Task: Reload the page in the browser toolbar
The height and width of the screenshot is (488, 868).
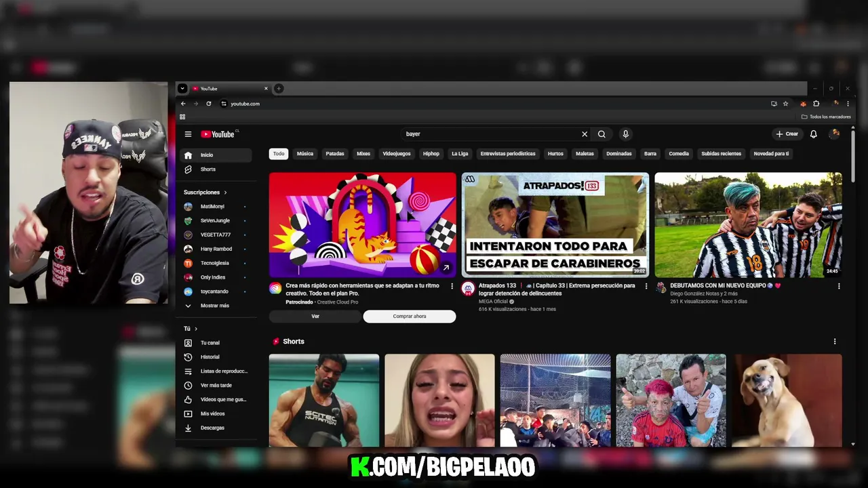Action: click(x=209, y=104)
